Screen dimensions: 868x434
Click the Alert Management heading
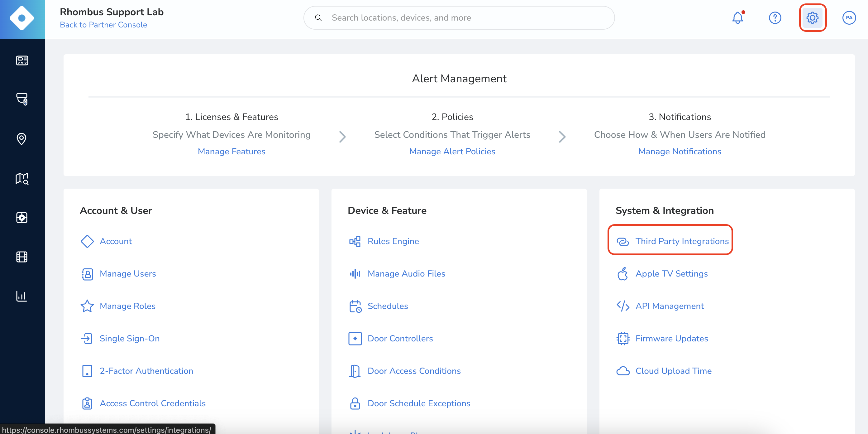459,79
